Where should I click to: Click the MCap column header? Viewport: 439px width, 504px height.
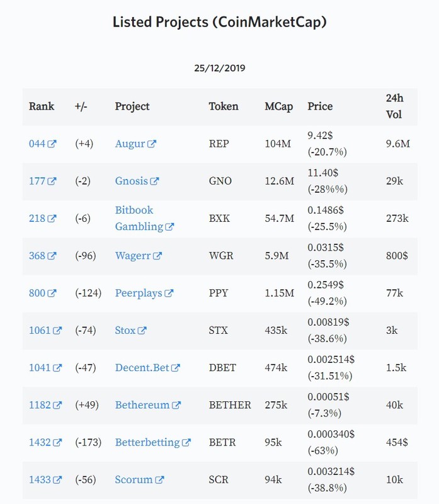click(x=278, y=106)
